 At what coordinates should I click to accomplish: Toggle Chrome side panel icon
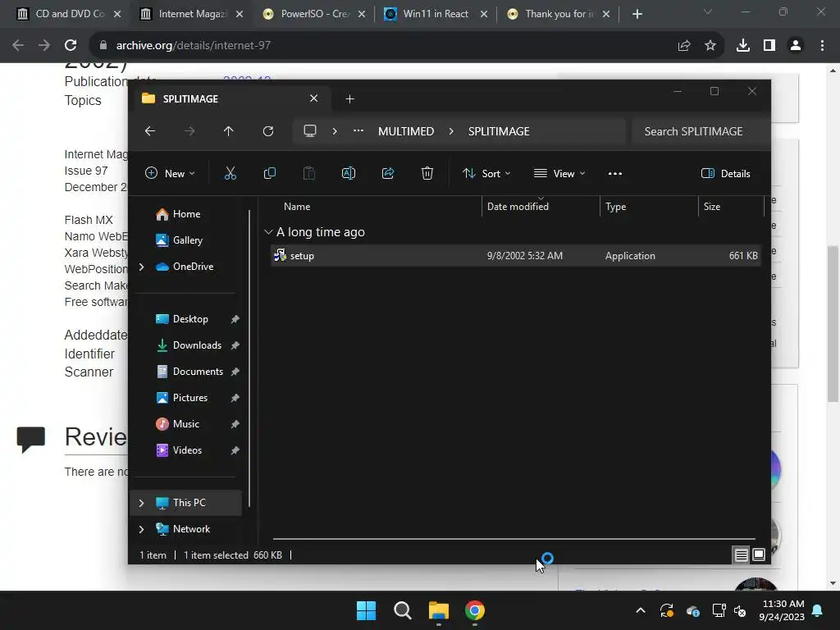tap(769, 46)
